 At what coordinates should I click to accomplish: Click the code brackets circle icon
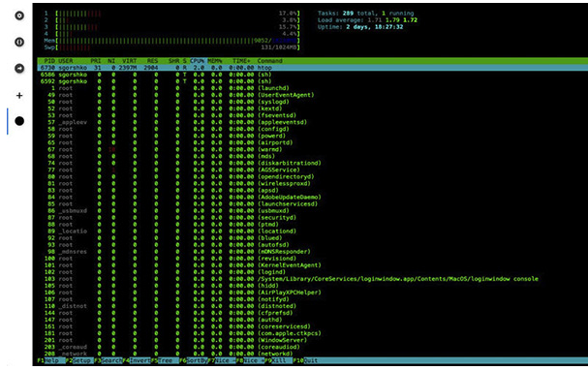pyautogui.click(x=19, y=42)
